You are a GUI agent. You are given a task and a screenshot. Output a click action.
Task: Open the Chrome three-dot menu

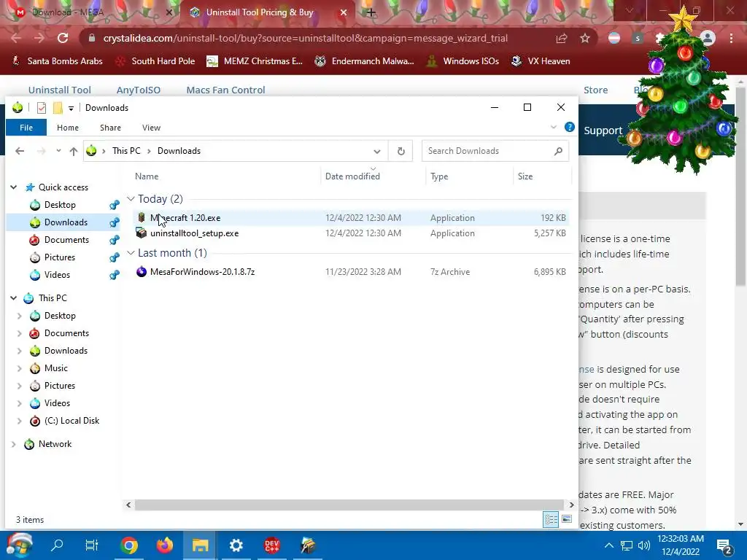point(731,38)
